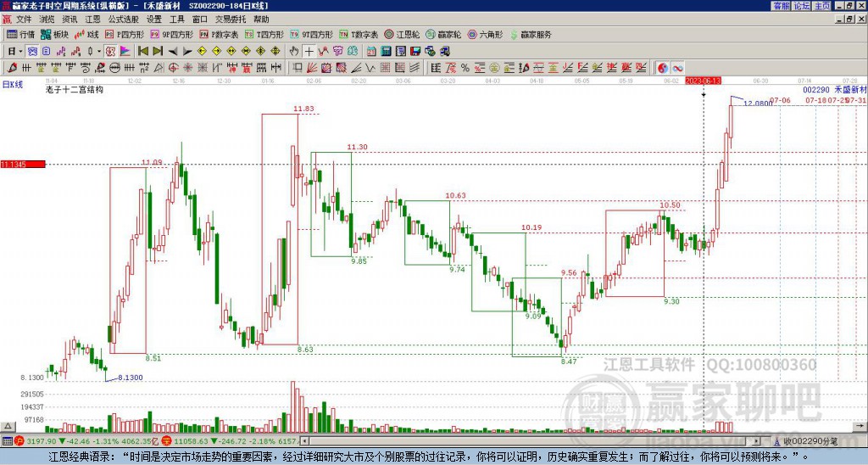Click the 论坛 forum link

pyautogui.click(x=802, y=6)
